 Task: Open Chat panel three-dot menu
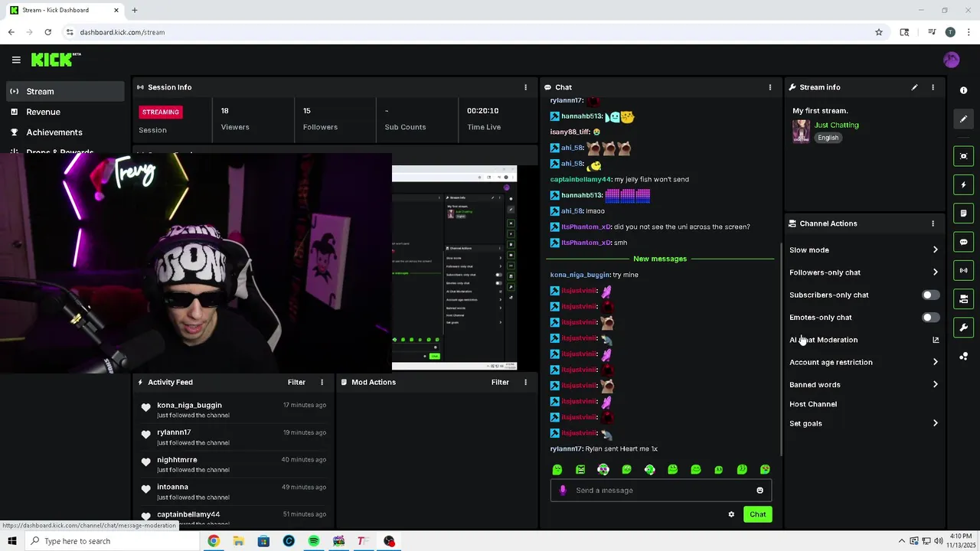(x=770, y=87)
